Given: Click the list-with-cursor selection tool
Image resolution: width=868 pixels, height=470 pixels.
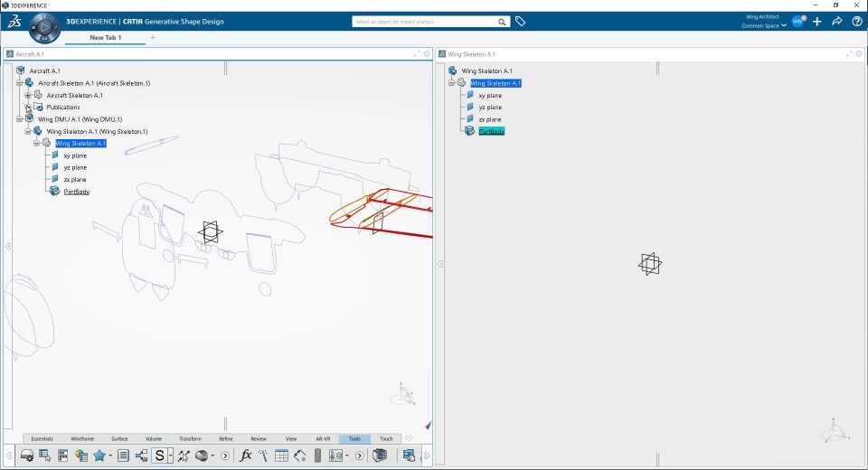Looking at the screenshot, I should (x=45, y=456).
